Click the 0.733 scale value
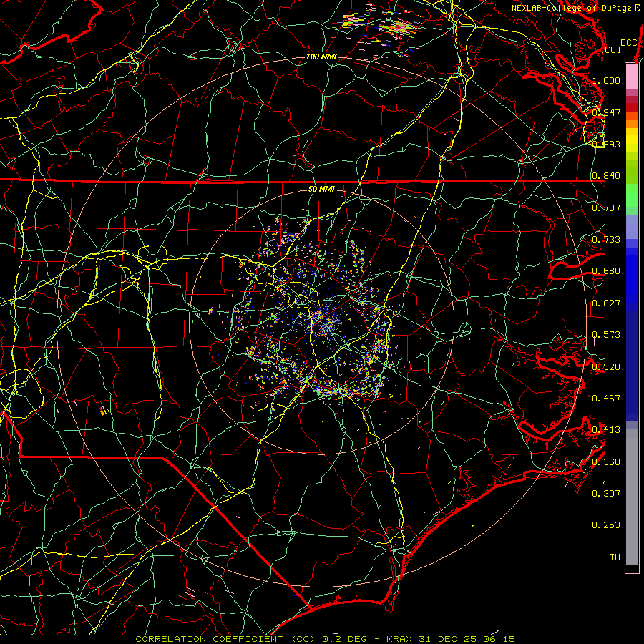The height and width of the screenshot is (644, 644). [x=607, y=240]
